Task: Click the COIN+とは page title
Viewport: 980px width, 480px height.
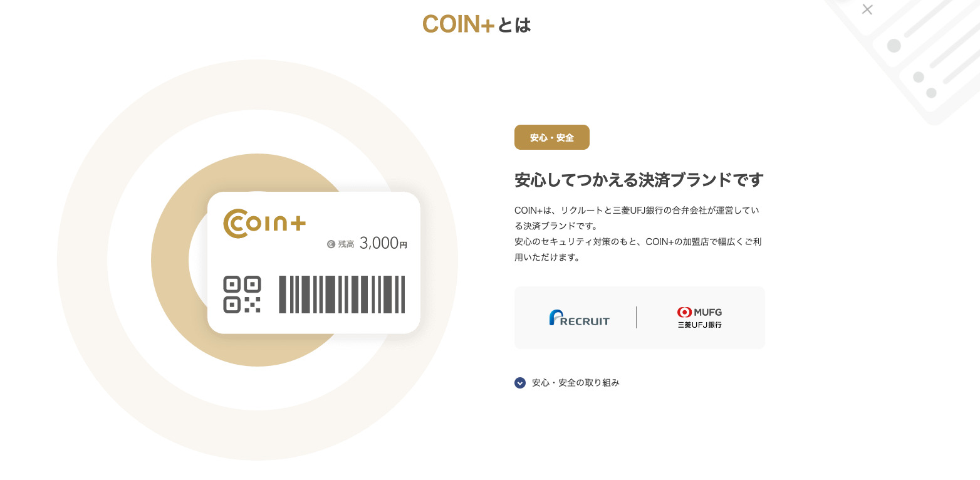Action: [476, 24]
